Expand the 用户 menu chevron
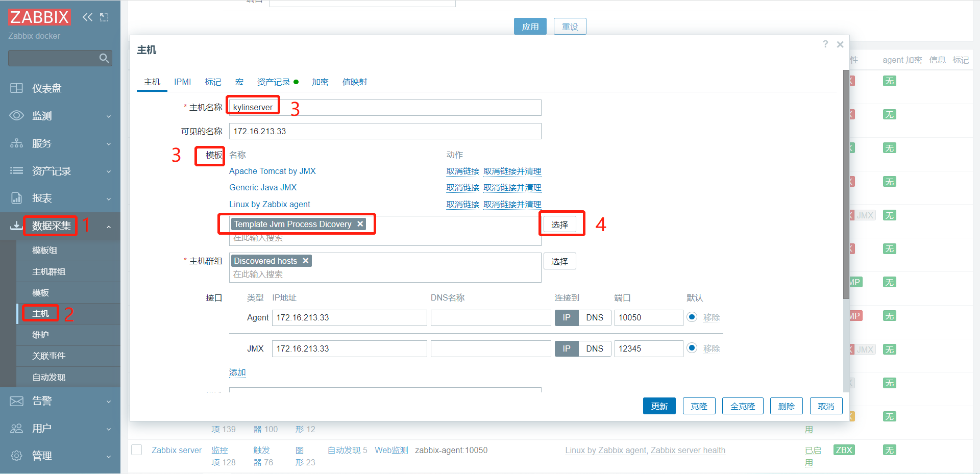The height and width of the screenshot is (474, 980). (x=109, y=429)
